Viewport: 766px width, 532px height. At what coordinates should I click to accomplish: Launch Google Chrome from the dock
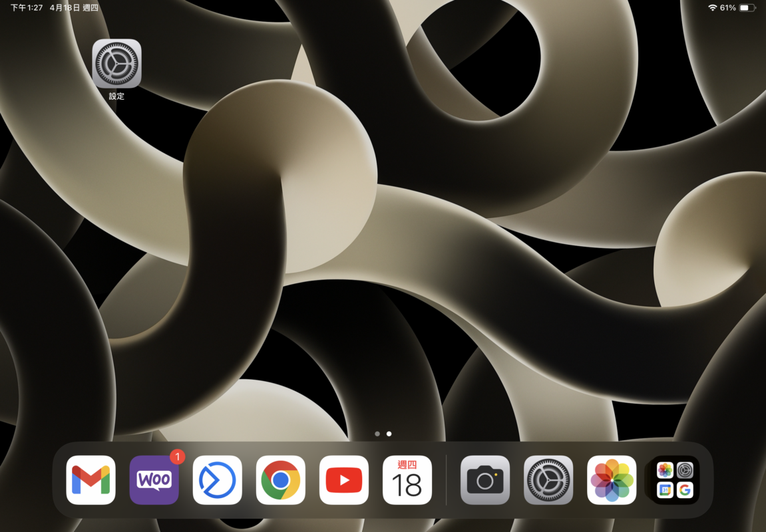pos(280,479)
